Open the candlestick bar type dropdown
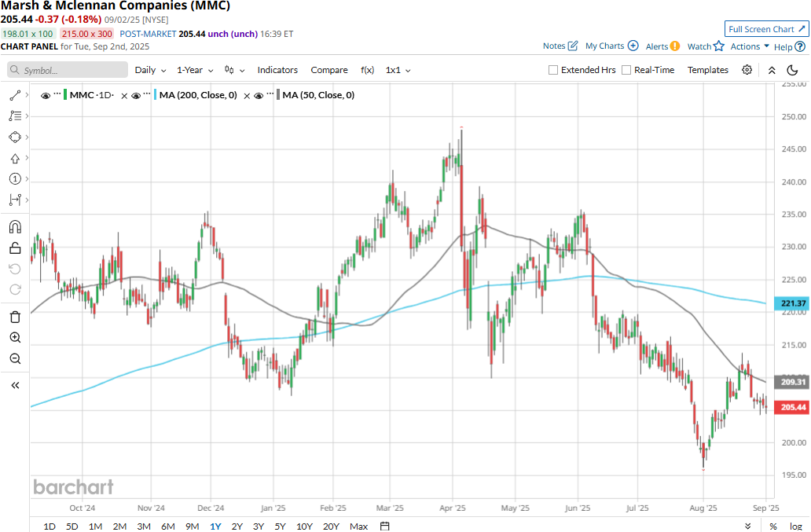Image resolution: width=811 pixels, height=532 pixels. click(x=234, y=70)
